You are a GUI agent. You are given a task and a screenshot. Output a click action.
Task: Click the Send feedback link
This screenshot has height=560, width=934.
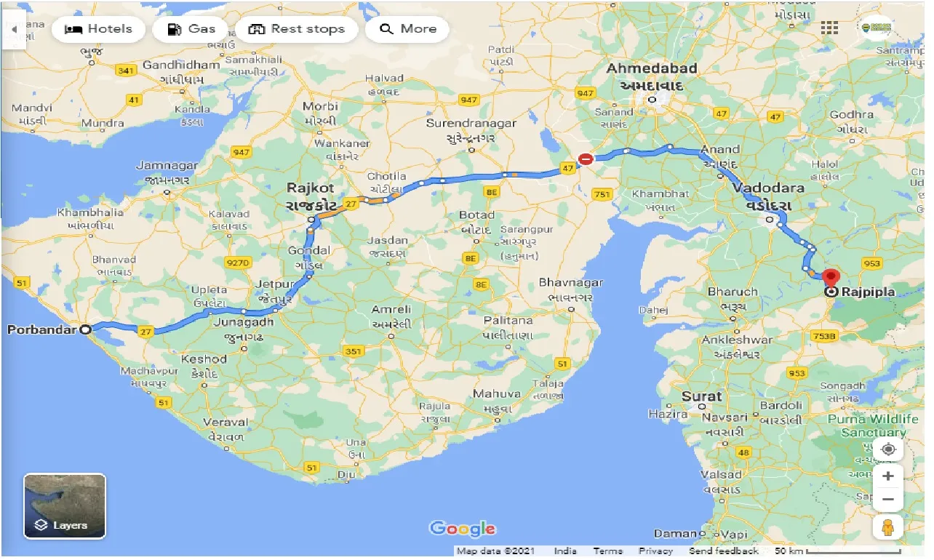[722, 551]
